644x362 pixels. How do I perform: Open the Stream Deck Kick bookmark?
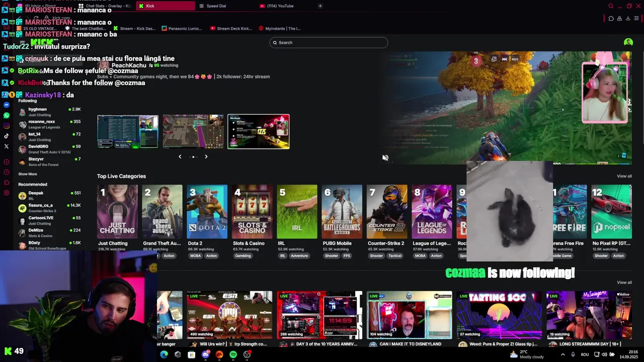point(231,29)
